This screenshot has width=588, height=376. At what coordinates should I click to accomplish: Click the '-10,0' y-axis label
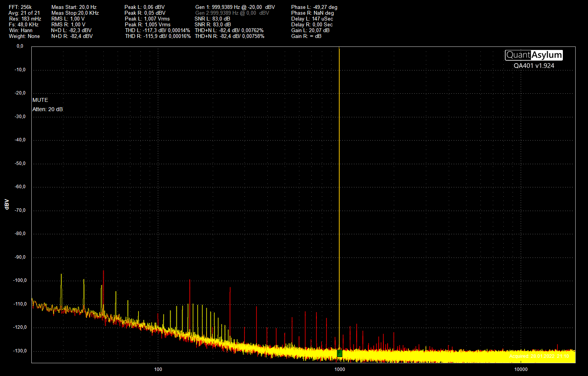[20, 70]
